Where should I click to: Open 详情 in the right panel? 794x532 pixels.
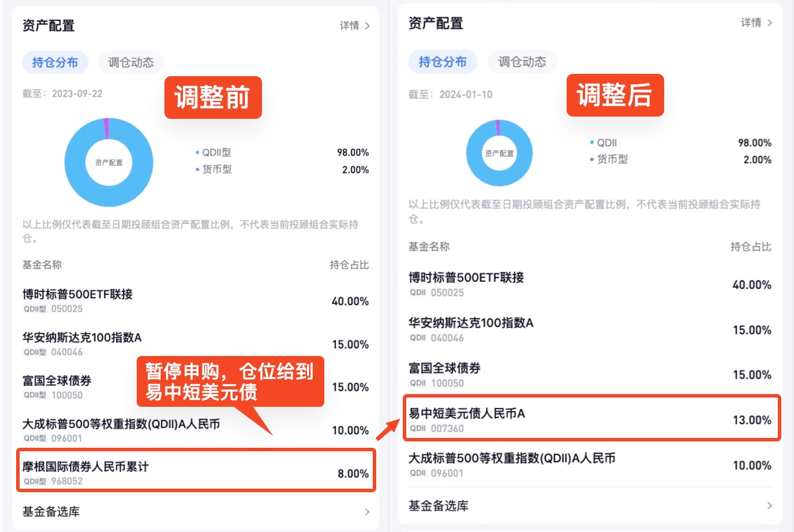click(x=756, y=23)
